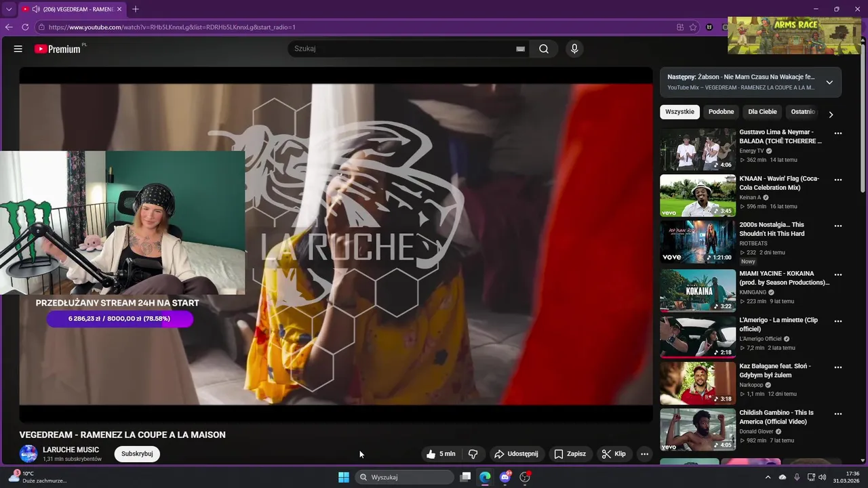868x488 pixels.
Task: Open K'NAAN Wavin' Flag video thumbnail
Action: click(x=698, y=196)
